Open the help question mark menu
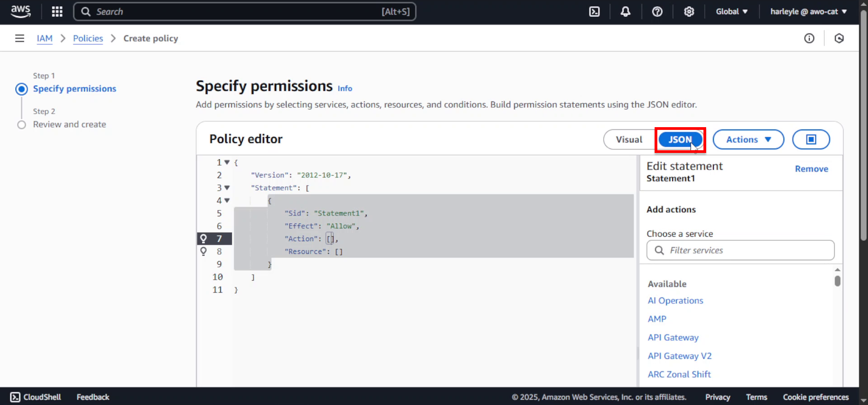This screenshot has width=868, height=405. pyautogui.click(x=657, y=12)
